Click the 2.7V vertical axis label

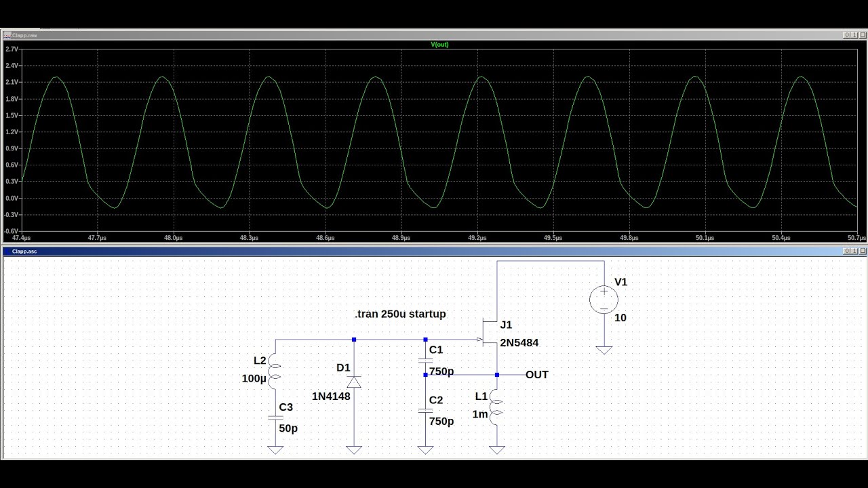pos(12,49)
